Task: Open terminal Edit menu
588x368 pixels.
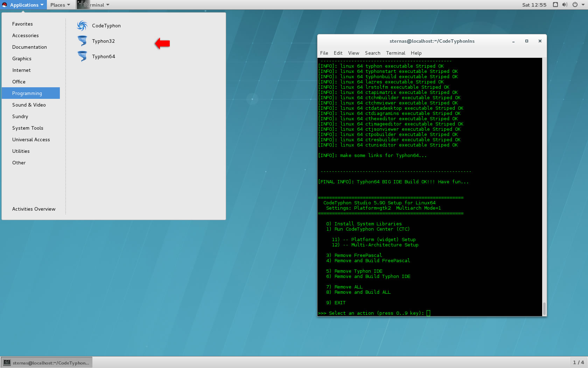Action: click(338, 53)
